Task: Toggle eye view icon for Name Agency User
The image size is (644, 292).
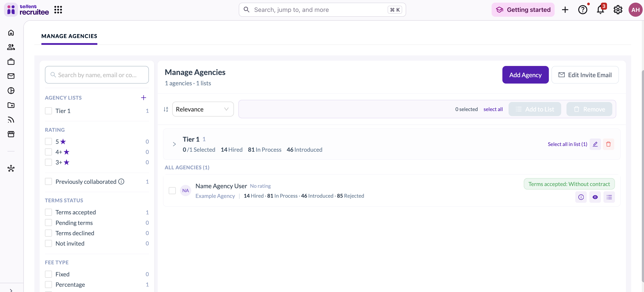Action: pos(595,197)
